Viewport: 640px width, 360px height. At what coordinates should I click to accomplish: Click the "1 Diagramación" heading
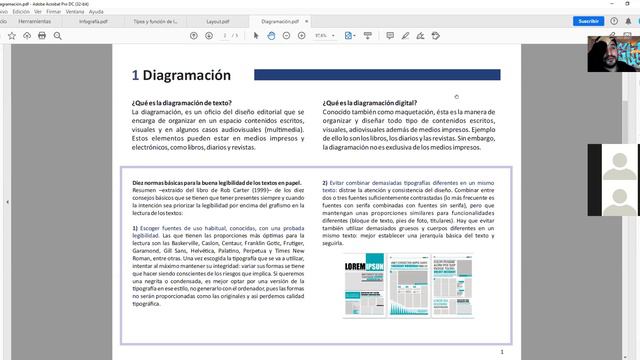click(x=181, y=75)
